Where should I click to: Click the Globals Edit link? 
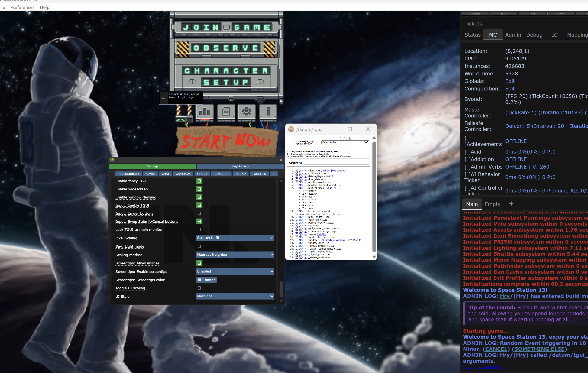(510, 81)
